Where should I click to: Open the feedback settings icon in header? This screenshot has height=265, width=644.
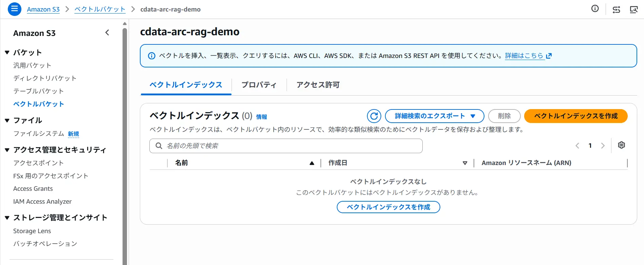click(x=616, y=9)
